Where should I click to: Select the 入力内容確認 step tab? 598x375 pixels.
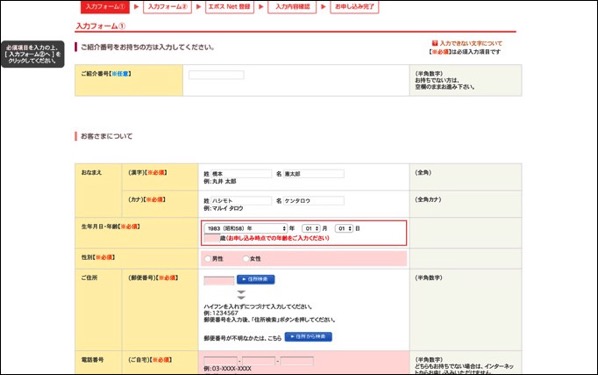tap(292, 7)
